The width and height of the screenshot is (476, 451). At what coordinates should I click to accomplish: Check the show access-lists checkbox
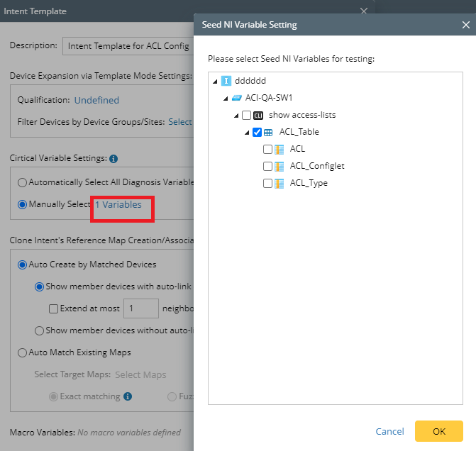click(246, 116)
